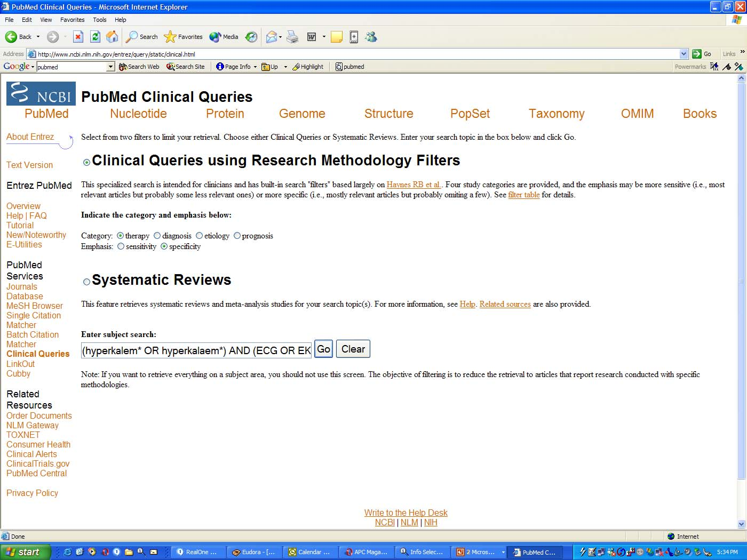747x560 pixels.
Task: Click the grey Forward arrow button
Action: click(x=52, y=37)
